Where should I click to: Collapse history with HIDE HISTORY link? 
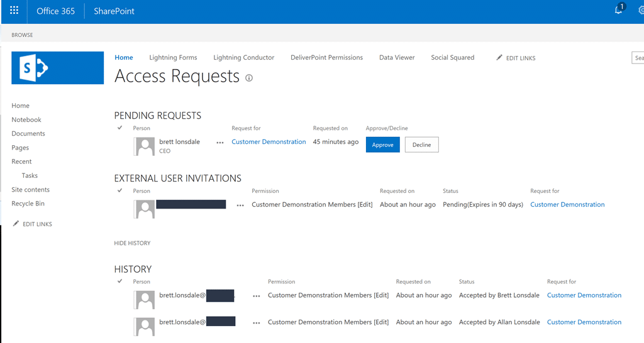tap(132, 243)
